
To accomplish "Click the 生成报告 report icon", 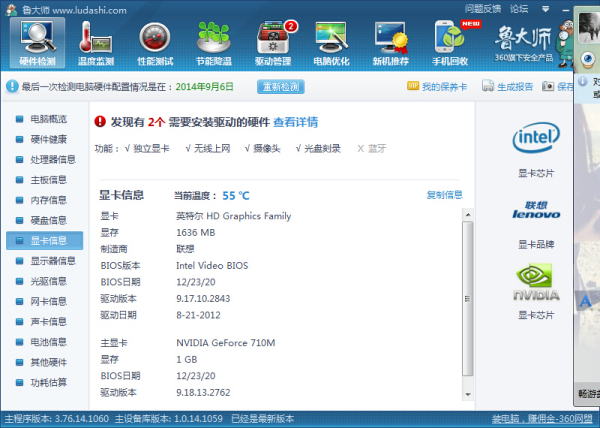I will (x=488, y=86).
